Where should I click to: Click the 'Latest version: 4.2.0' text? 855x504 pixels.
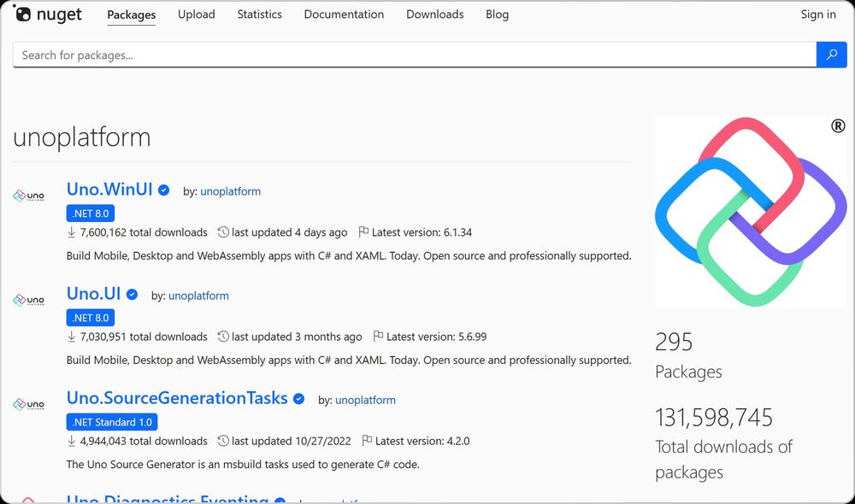click(422, 441)
